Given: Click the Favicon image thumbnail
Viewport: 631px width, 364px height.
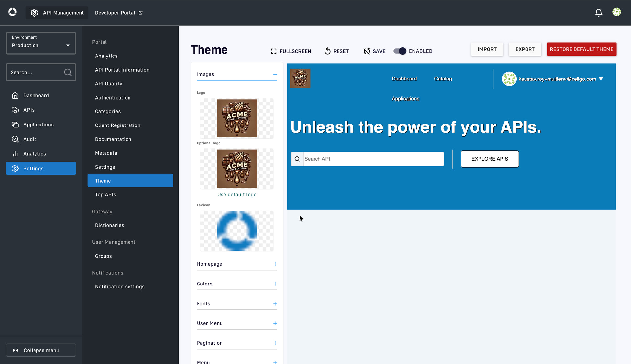Looking at the screenshot, I should click(237, 231).
